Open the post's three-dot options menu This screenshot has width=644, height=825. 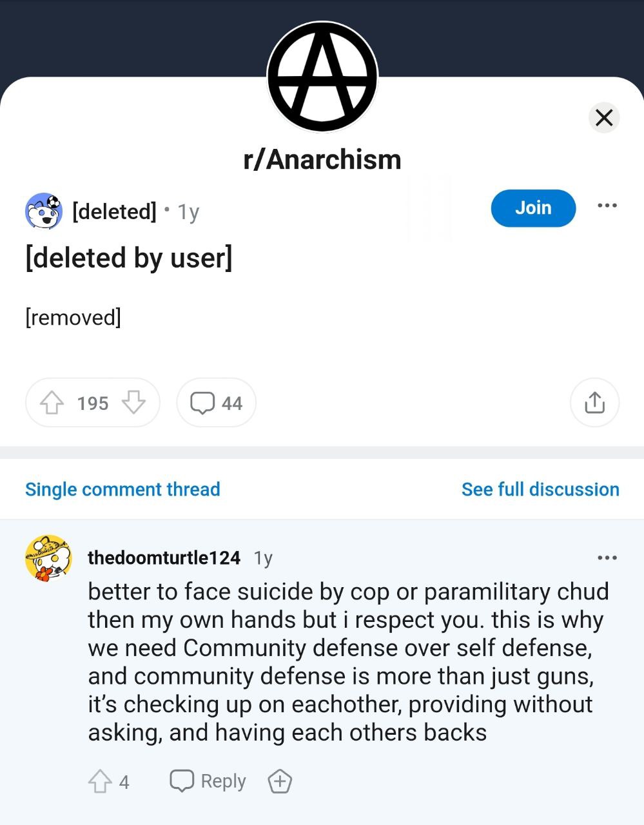pos(607,206)
